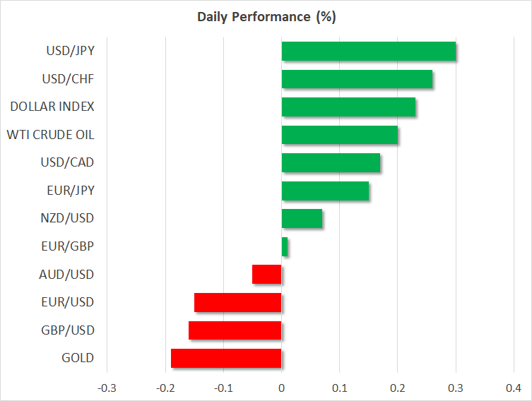
Task: Click the small EUR/GBP bar
Action: pos(285,246)
